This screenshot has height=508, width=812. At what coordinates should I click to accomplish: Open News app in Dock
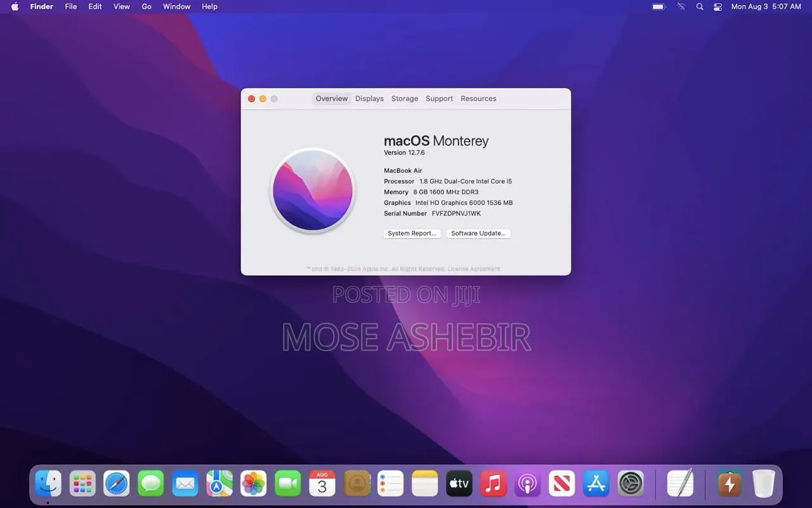pos(562,484)
